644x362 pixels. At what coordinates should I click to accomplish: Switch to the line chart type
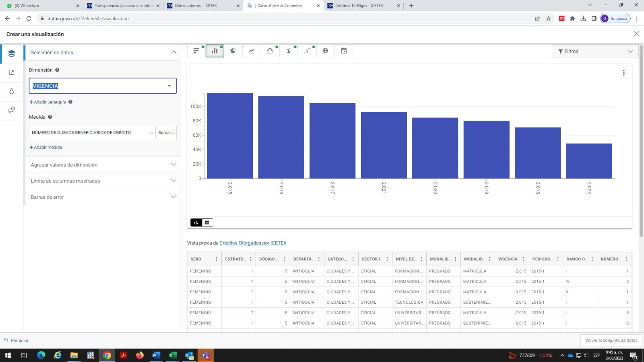[x=252, y=51]
